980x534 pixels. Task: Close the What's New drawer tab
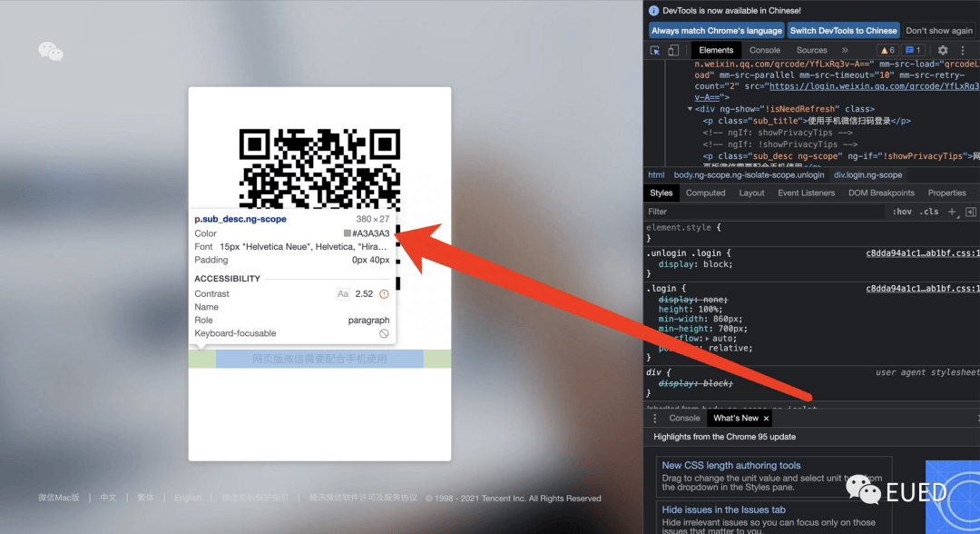(766, 419)
